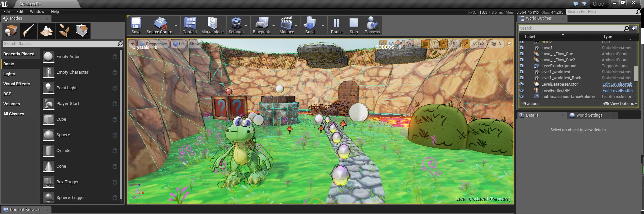Pause the running simulation

pos(337,26)
